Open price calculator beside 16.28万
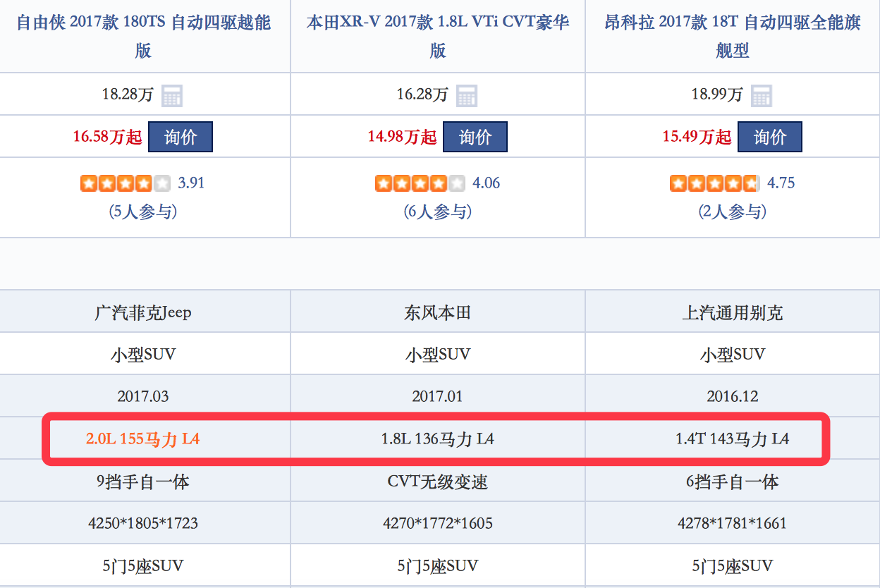880x588 pixels. click(467, 95)
